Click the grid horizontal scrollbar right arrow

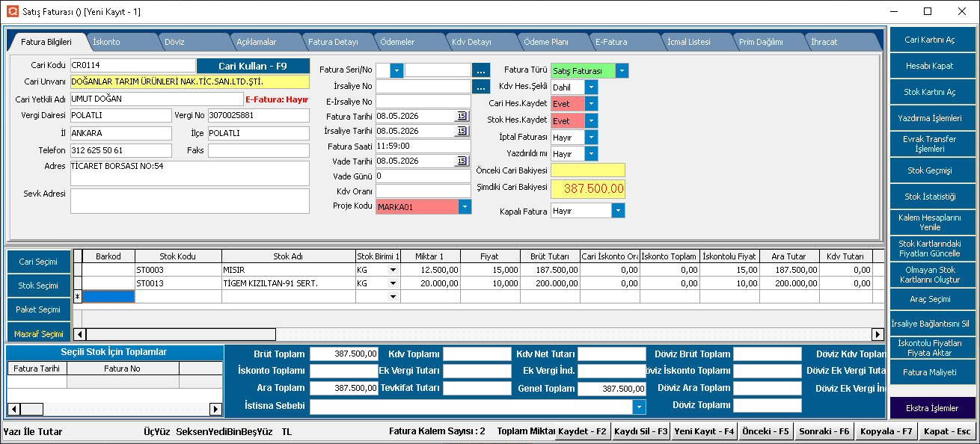click(878, 334)
